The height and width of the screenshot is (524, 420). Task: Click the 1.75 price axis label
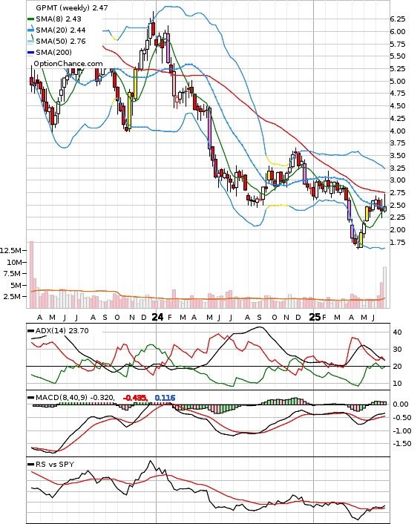click(x=398, y=242)
